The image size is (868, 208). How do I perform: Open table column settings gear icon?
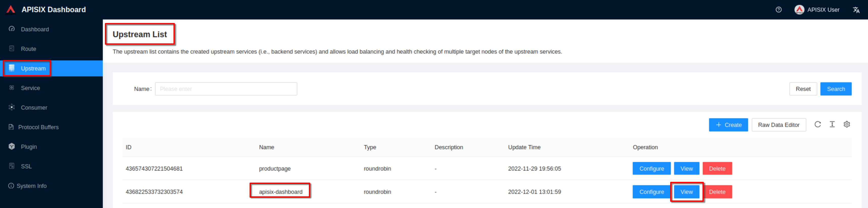tap(847, 125)
